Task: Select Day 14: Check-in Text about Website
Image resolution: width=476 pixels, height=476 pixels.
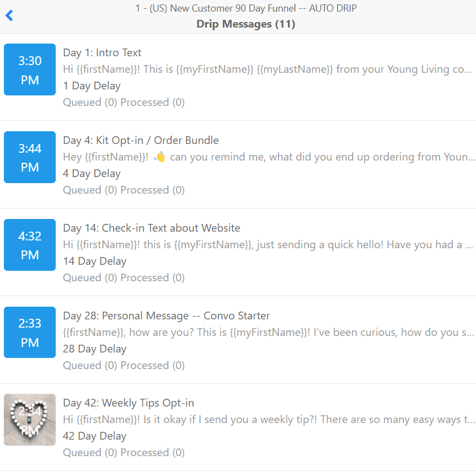Action: pyautogui.click(x=152, y=228)
